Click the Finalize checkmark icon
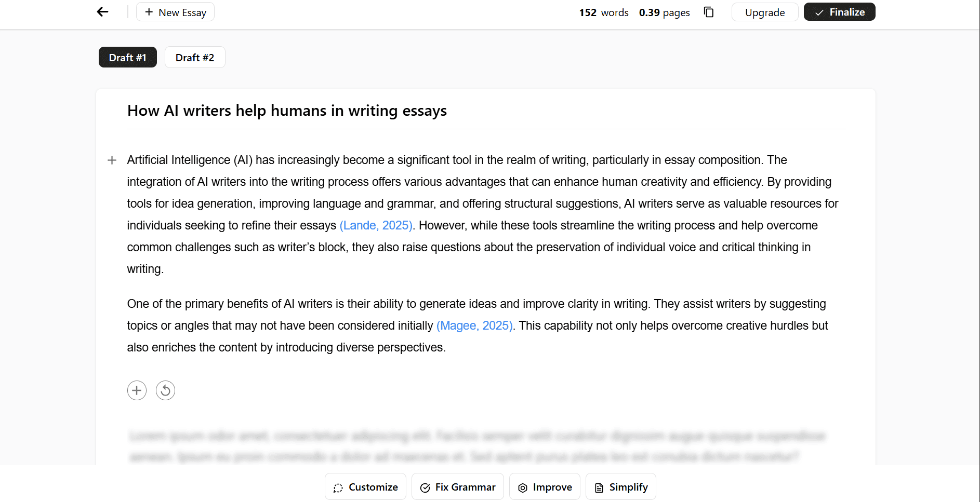Screen dimensions: 980x502 point(819,11)
